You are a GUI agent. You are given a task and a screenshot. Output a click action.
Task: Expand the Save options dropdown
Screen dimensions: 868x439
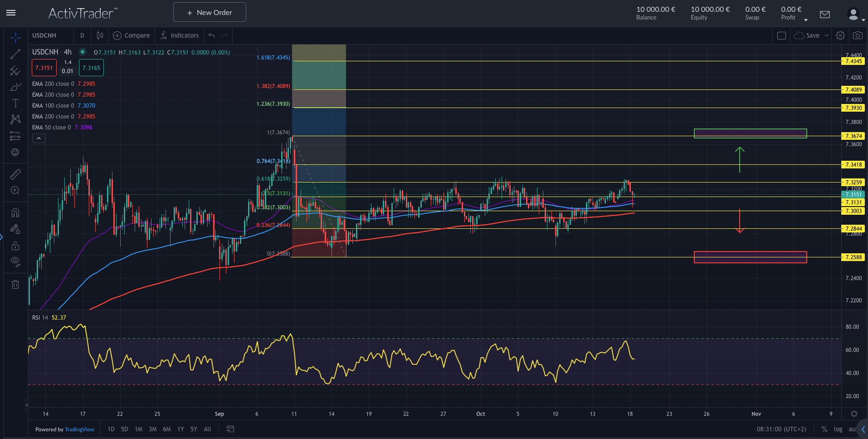click(826, 35)
